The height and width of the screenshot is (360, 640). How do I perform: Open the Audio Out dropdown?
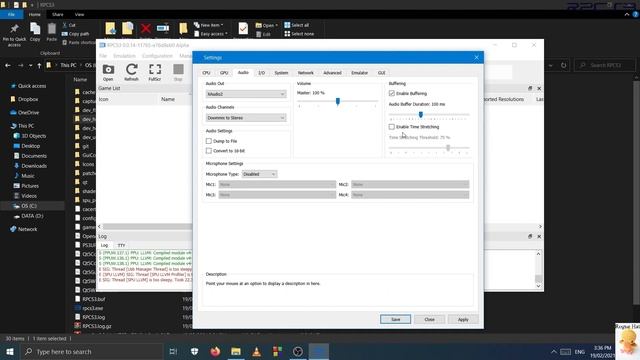pos(246,94)
